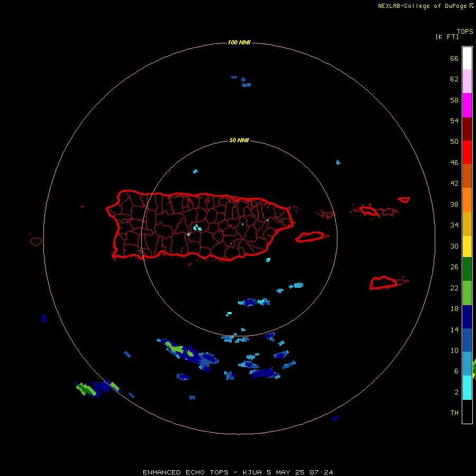This screenshot has width=476, height=476.
Task: Click the "30" legend value
Action: point(454,246)
